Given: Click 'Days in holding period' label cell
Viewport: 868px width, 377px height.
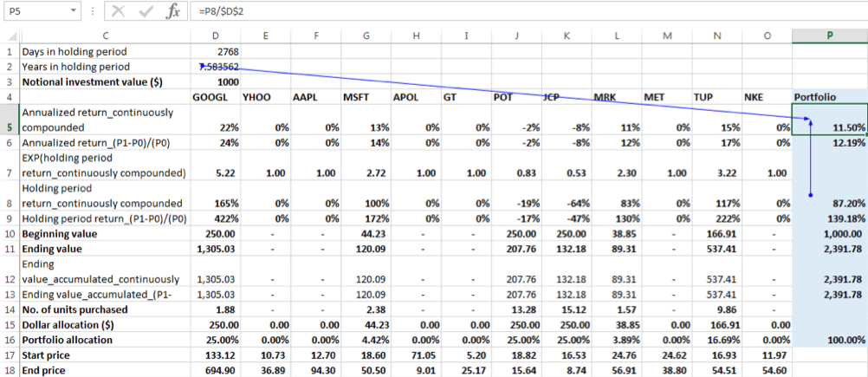Looking at the screenshot, I should tap(105, 51).
